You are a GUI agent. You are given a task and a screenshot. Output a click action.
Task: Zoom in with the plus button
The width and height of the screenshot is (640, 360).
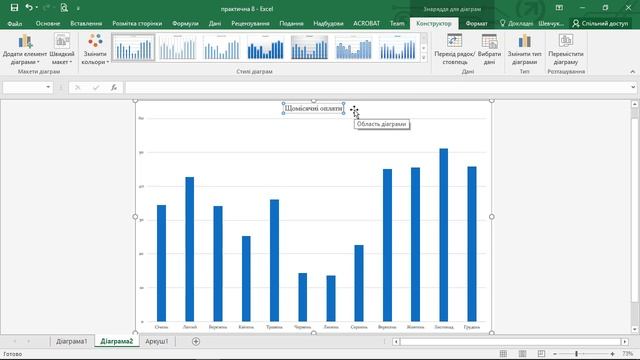(x=612, y=354)
